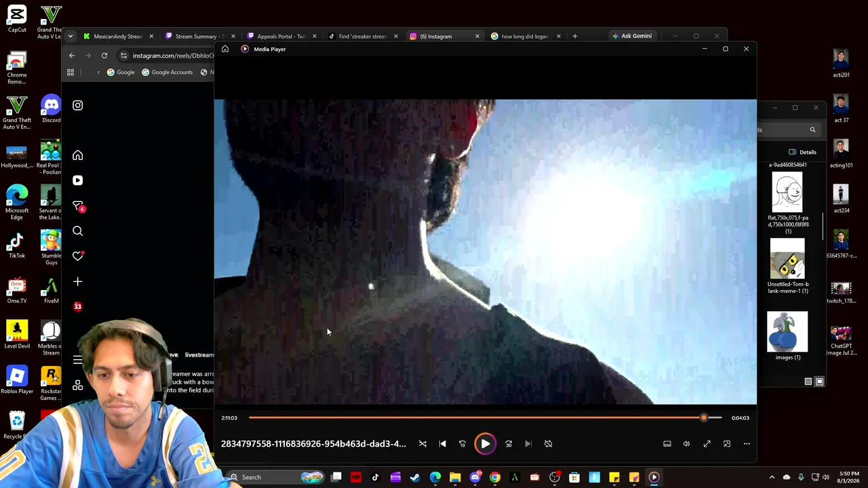
Task: Open Steam from the taskbar
Action: tap(415, 477)
